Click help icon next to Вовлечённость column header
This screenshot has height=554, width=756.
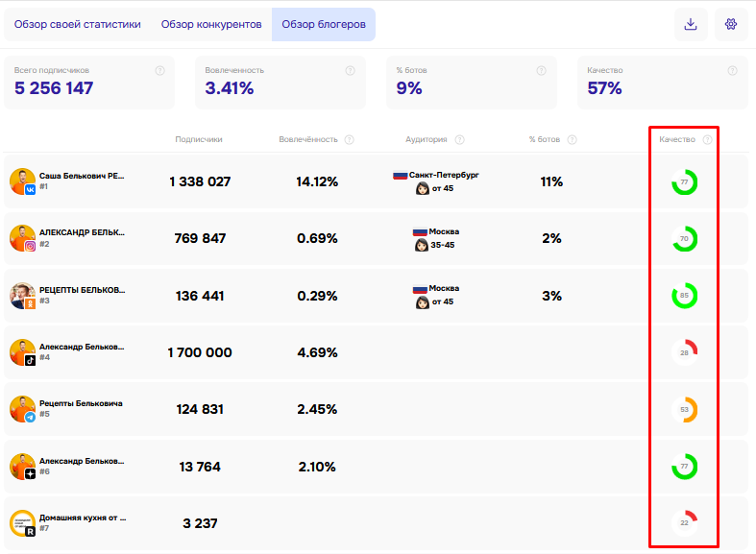tap(350, 140)
